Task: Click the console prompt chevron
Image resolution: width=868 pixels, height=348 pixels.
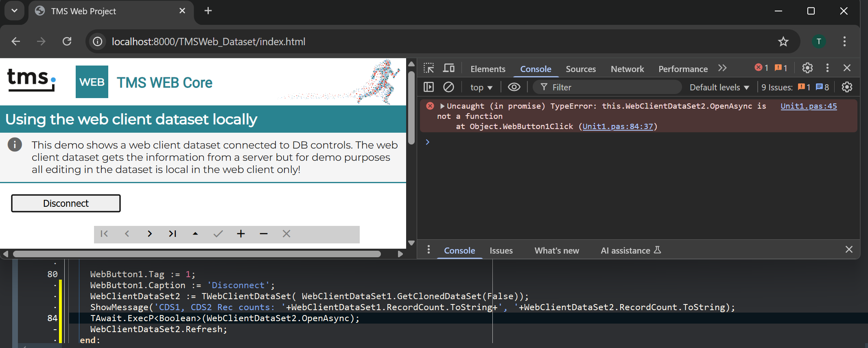Action: [427, 142]
